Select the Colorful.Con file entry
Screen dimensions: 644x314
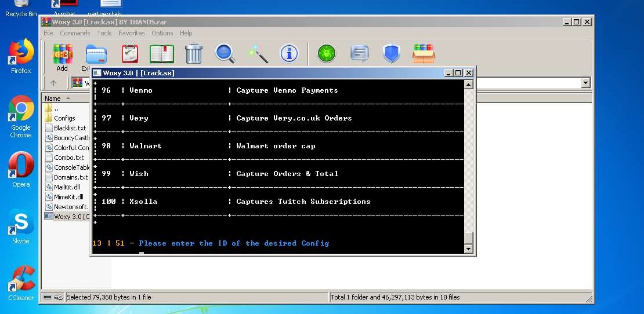[67, 148]
